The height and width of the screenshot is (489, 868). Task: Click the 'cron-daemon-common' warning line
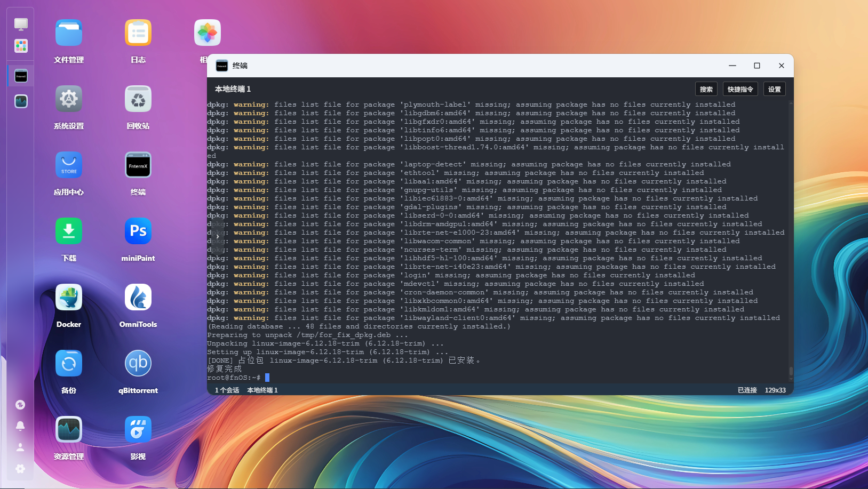(480, 292)
